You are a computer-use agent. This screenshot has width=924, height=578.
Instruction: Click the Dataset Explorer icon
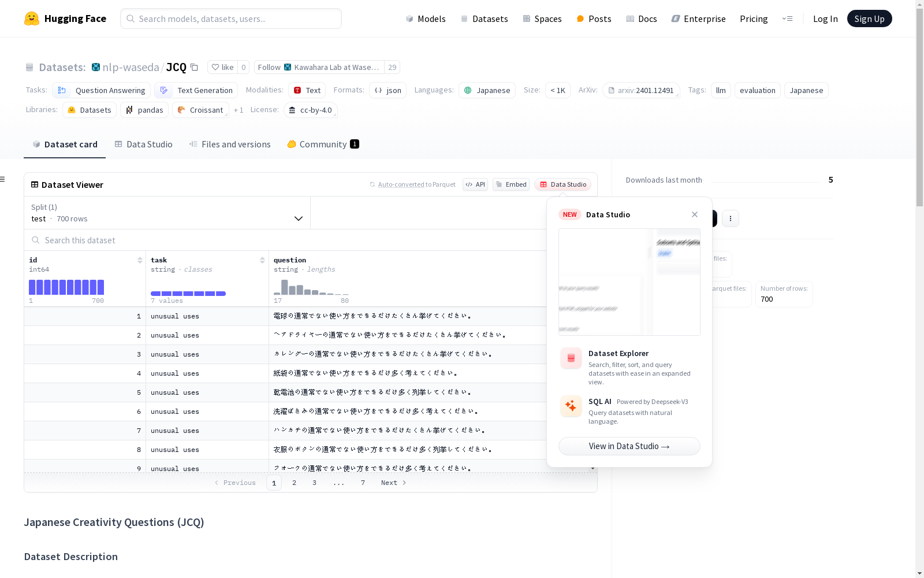pyautogui.click(x=571, y=358)
